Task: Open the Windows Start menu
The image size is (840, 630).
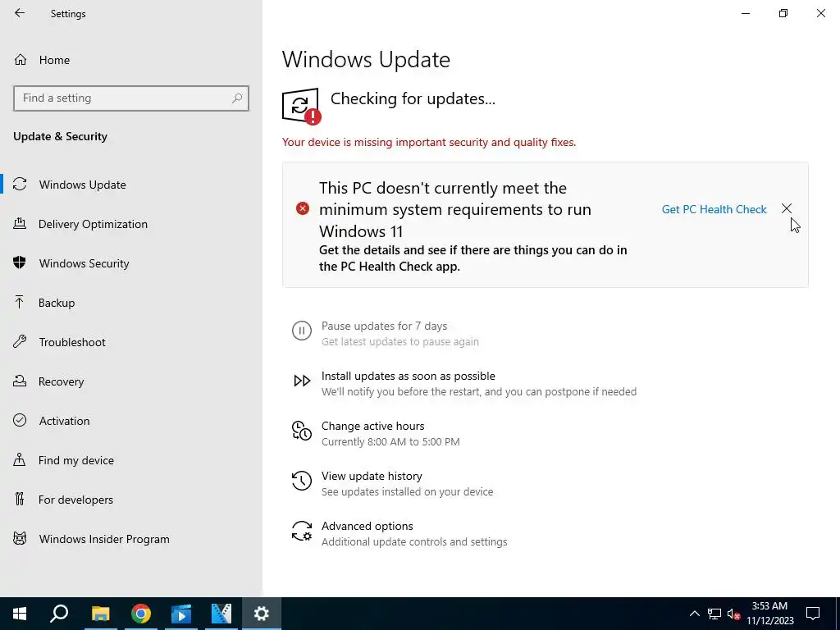Action: 20,614
